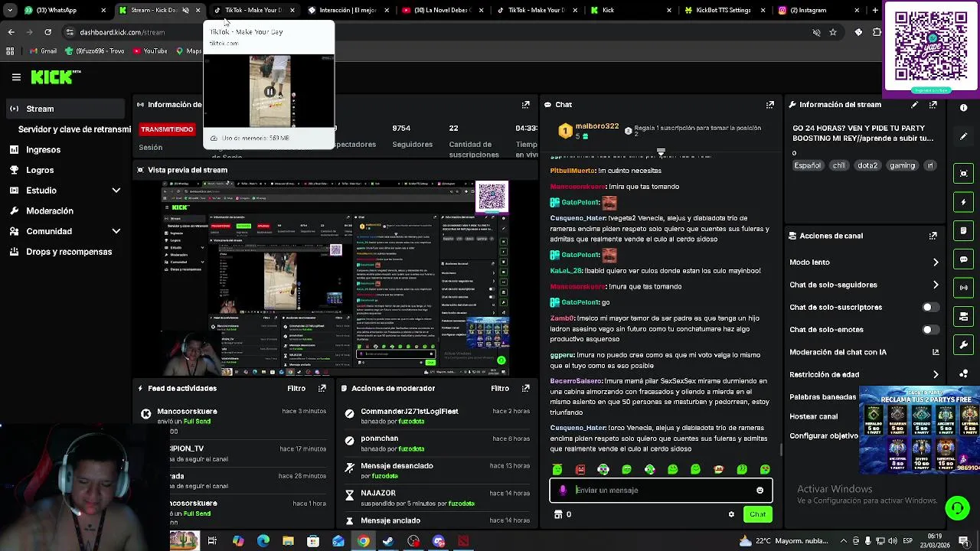The image size is (980, 551).
Task: Open chat settings gear icon
Action: [x=731, y=514]
